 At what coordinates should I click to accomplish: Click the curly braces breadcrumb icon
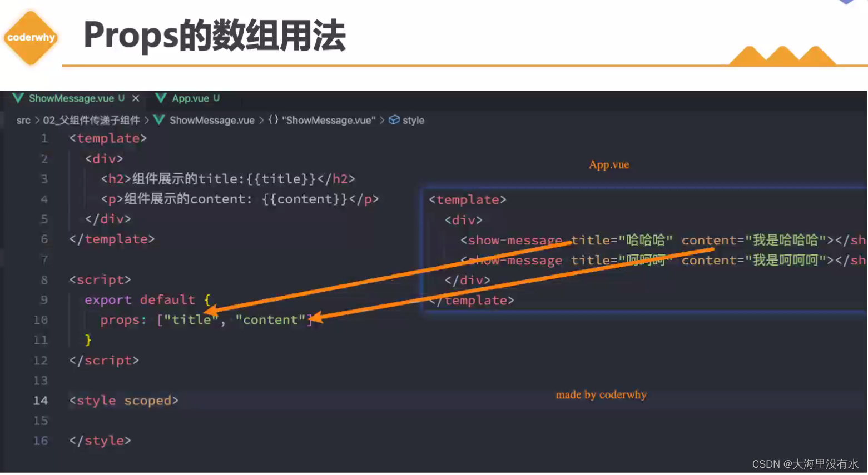(273, 120)
